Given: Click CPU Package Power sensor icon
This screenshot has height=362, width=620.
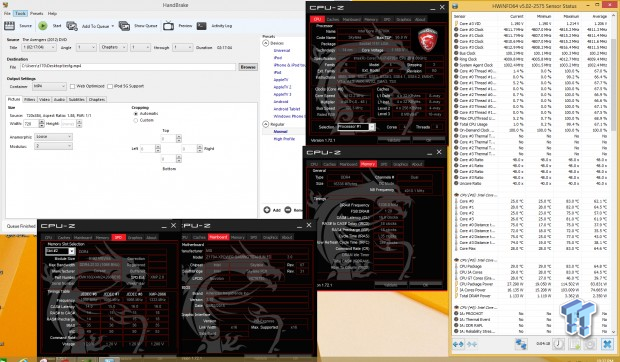Looking at the screenshot, I should [x=456, y=284].
